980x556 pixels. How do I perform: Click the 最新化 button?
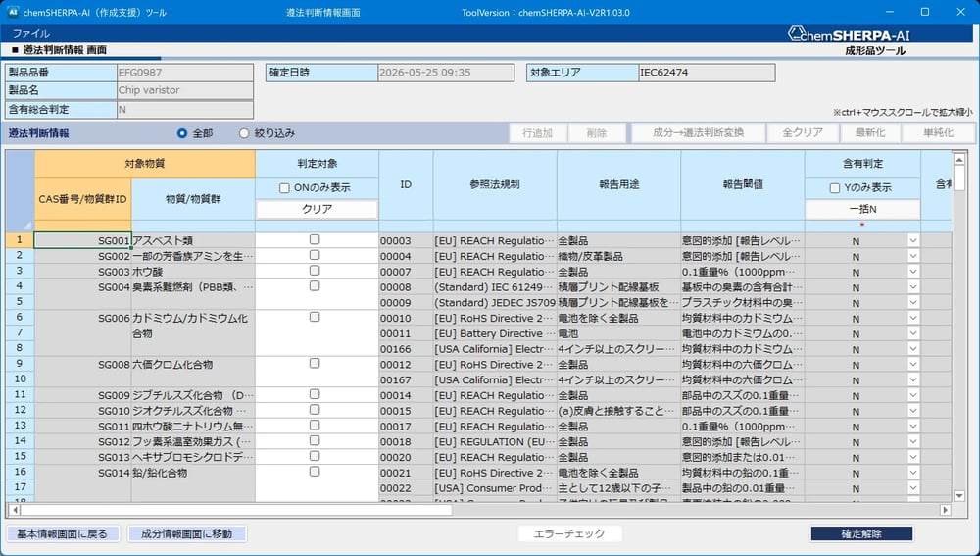(870, 133)
